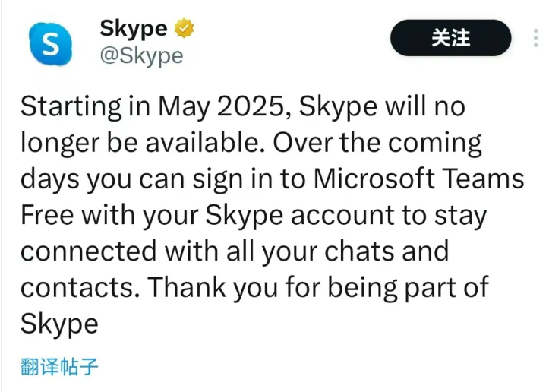Viewport: 549px width, 392px height.
Task: Click the words 'Microsoft Teams' in the post
Action: tap(418, 179)
